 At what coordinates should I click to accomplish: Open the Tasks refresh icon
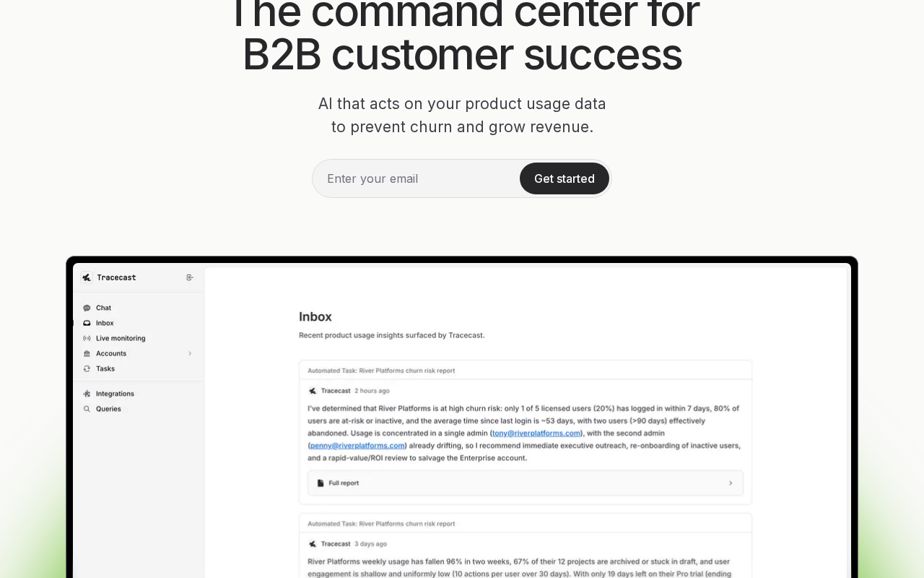click(x=87, y=368)
